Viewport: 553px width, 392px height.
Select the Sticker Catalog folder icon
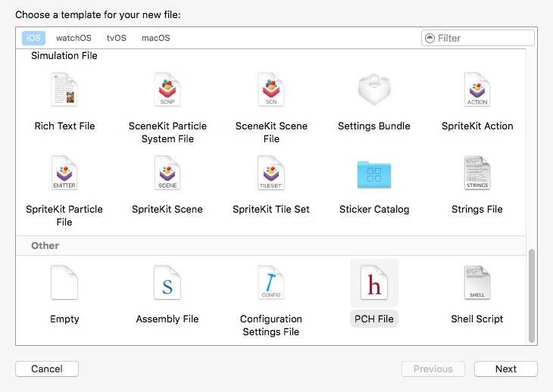[373, 174]
